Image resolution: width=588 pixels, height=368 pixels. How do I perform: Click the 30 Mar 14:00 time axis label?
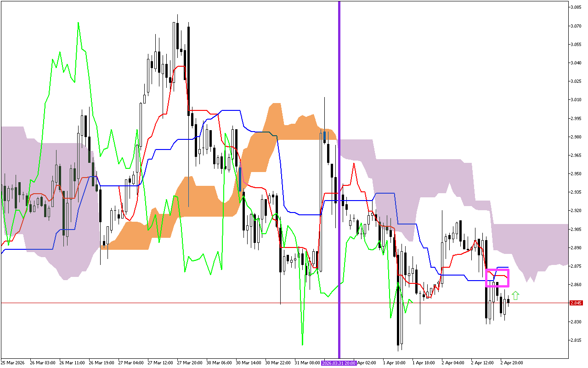(248, 363)
